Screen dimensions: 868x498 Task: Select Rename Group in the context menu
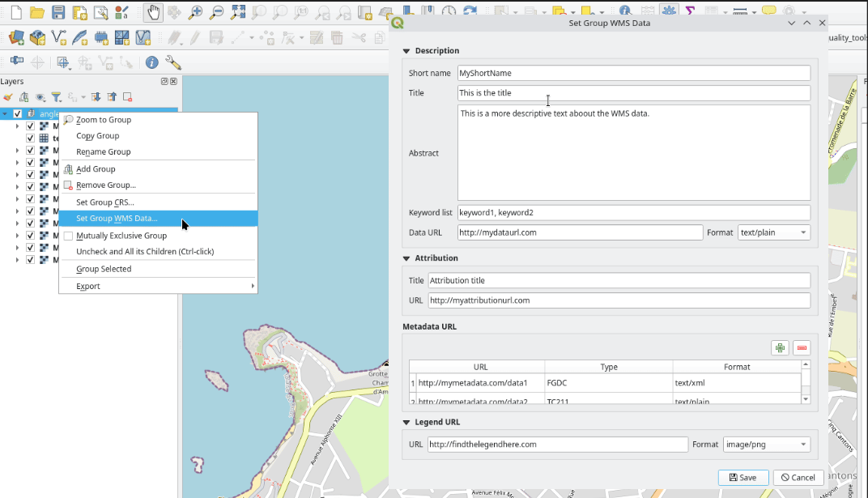click(103, 151)
